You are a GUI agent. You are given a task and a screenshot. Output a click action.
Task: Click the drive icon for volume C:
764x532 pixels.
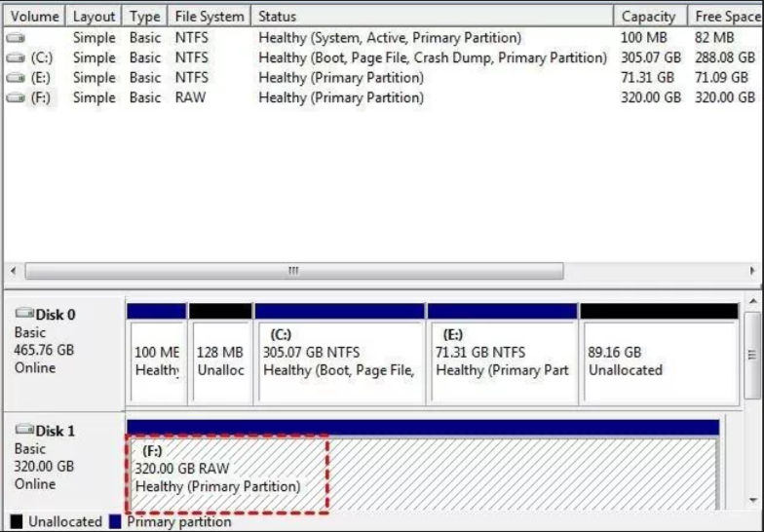[x=16, y=58]
